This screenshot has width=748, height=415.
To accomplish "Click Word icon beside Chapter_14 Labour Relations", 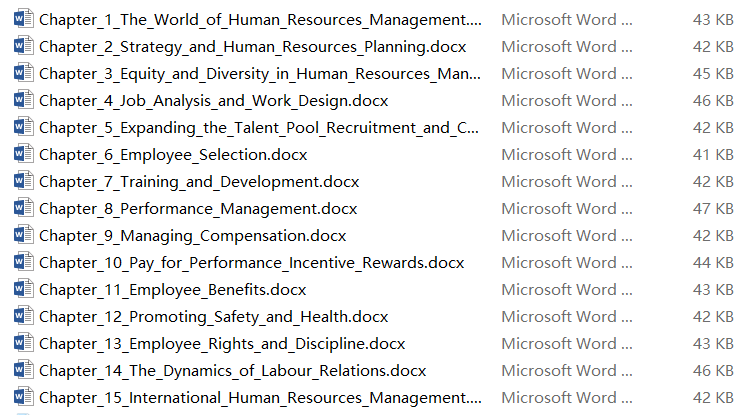I will click(x=23, y=370).
